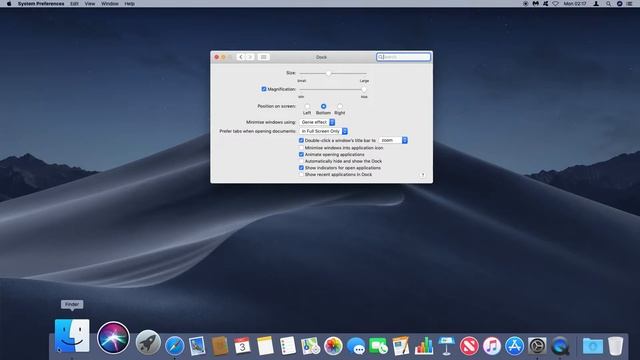Screen dimensions: 640x360
Task: Open Messages from the Dock
Action: pos(356,346)
